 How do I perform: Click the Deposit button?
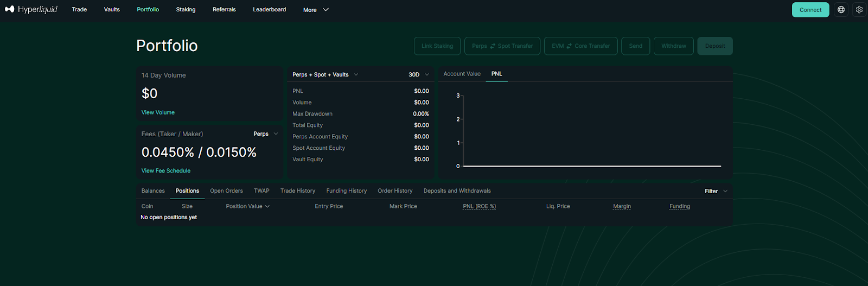tap(715, 46)
